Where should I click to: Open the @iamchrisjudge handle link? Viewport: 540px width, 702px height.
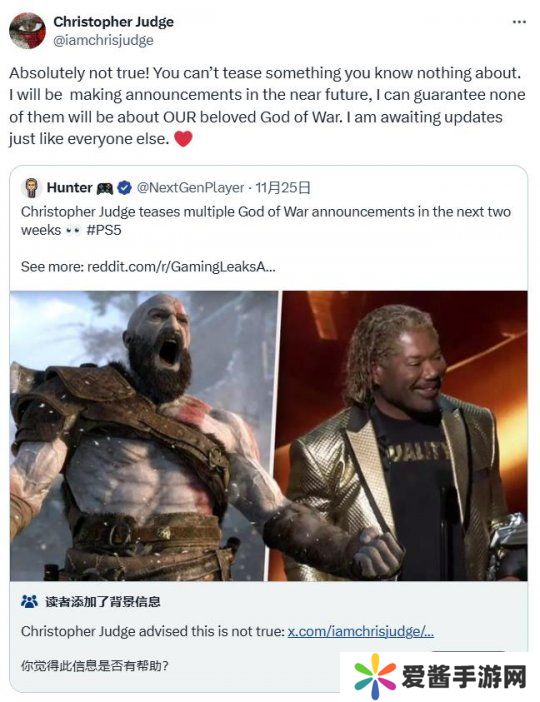[103, 40]
